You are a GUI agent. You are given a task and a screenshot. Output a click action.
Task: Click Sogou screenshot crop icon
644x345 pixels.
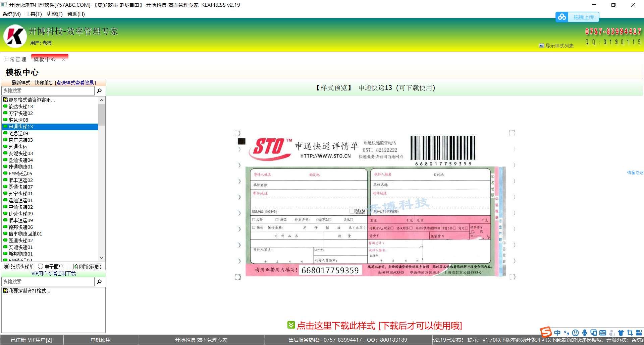[630, 333]
